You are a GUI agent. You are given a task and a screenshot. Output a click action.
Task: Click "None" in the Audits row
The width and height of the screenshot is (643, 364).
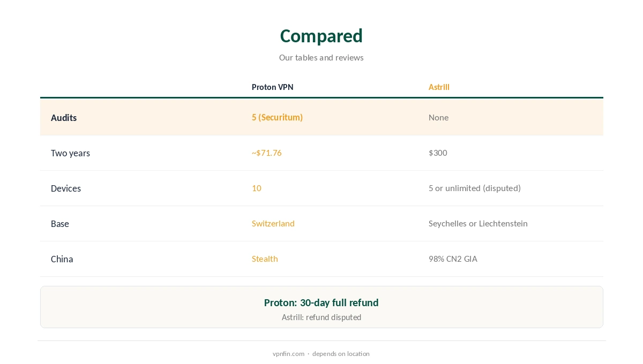click(x=438, y=117)
